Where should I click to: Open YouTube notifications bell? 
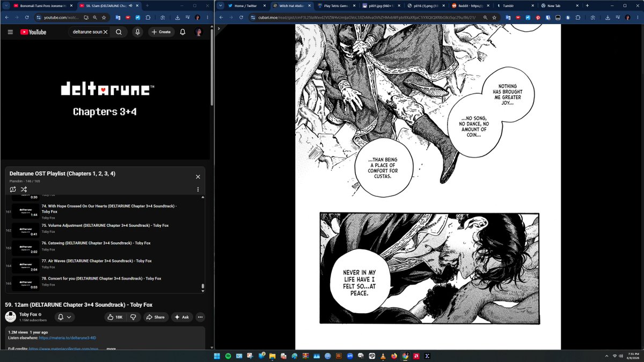pyautogui.click(x=182, y=32)
